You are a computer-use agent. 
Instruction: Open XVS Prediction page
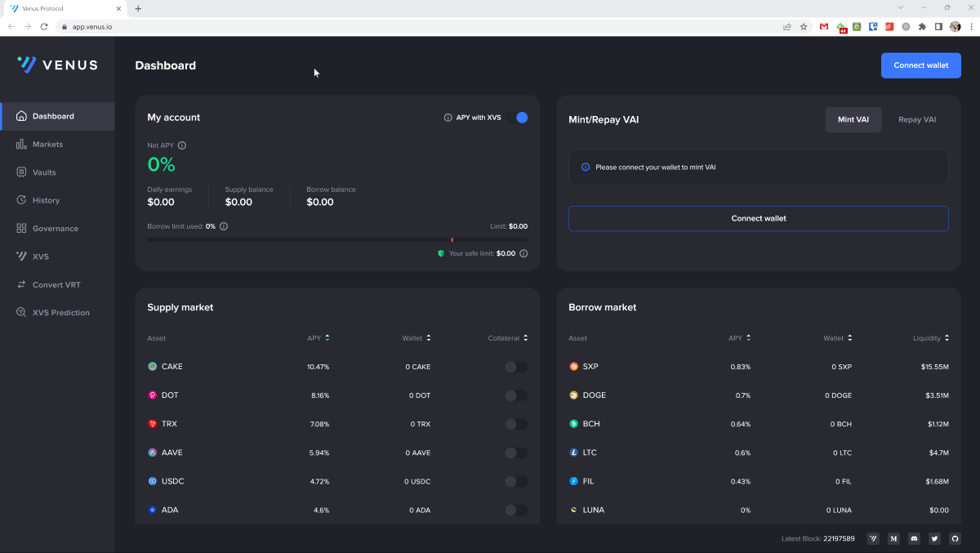pyautogui.click(x=57, y=313)
